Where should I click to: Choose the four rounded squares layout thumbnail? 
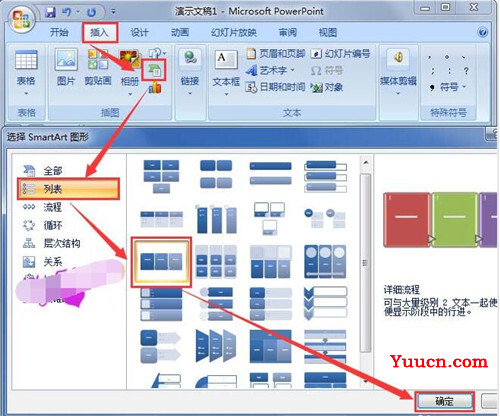[x=216, y=174]
